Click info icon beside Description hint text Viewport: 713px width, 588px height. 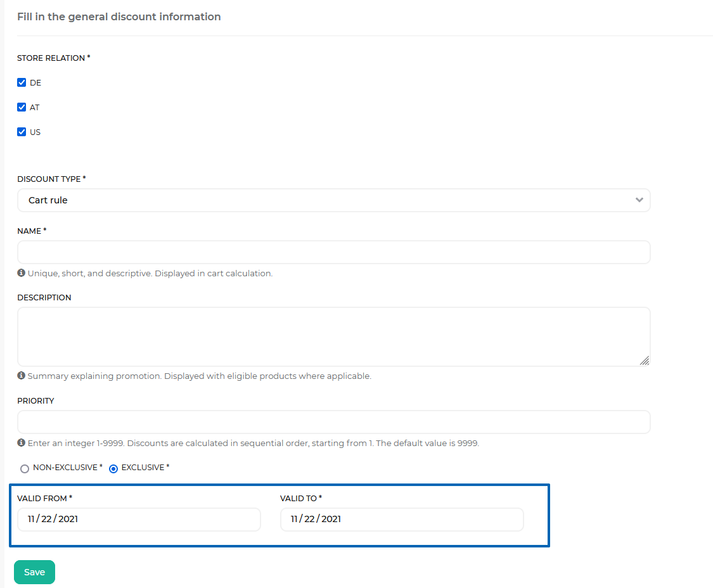[21, 376]
